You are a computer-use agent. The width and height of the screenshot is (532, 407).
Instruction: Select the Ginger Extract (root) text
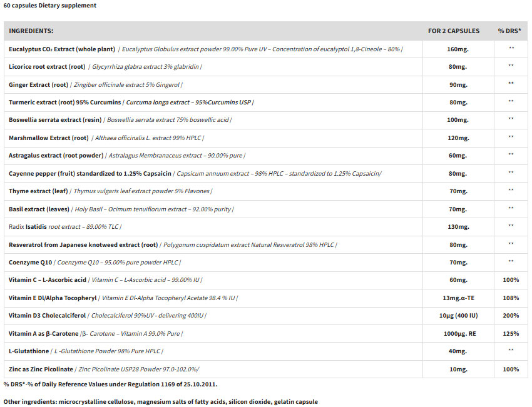(x=38, y=84)
